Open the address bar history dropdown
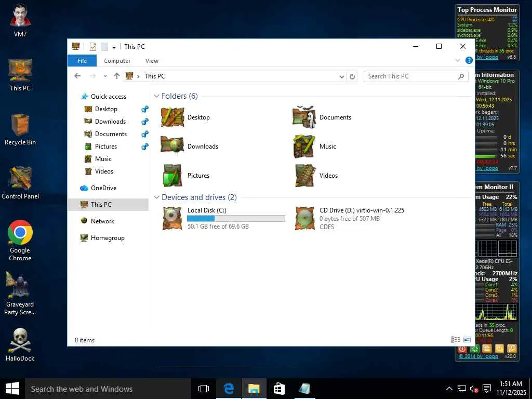Image resolution: width=532 pixels, height=399 pixels. 342,77
